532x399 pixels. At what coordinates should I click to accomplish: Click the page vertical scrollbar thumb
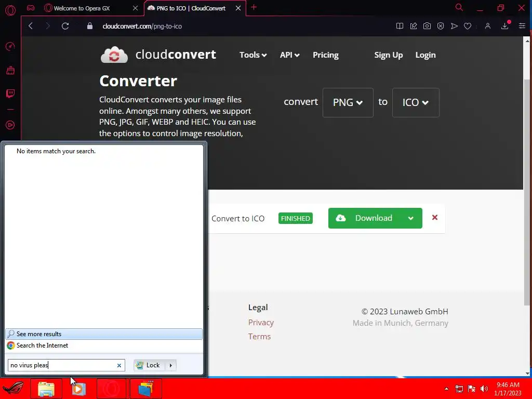point(527,192)
